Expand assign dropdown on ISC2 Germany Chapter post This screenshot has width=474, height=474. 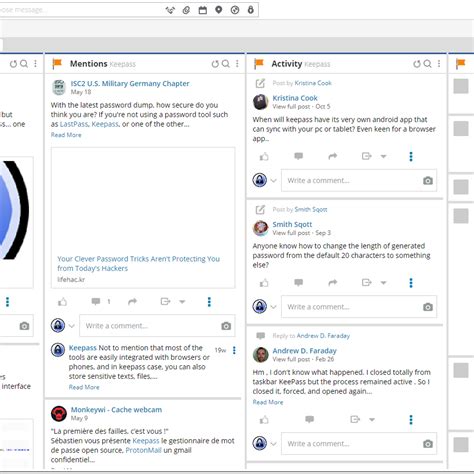tap(182, 302)
